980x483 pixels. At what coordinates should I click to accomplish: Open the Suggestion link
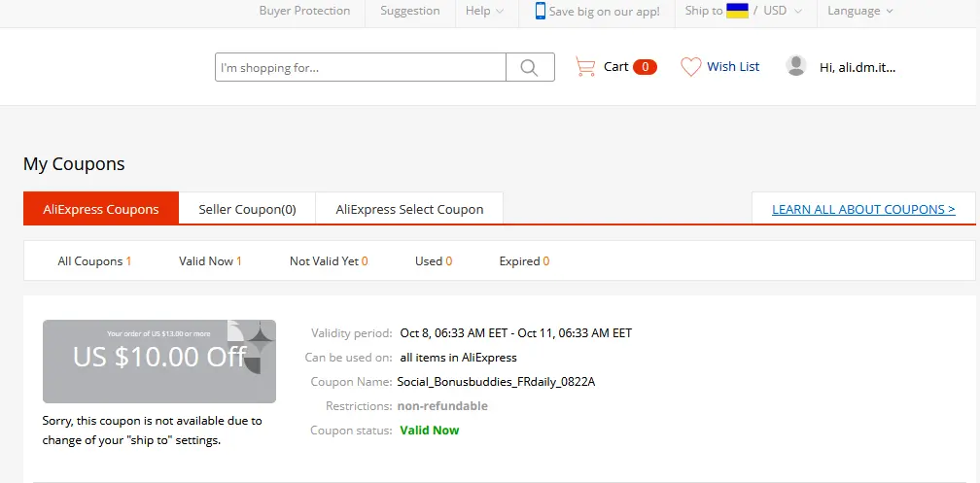coord(410,11)
